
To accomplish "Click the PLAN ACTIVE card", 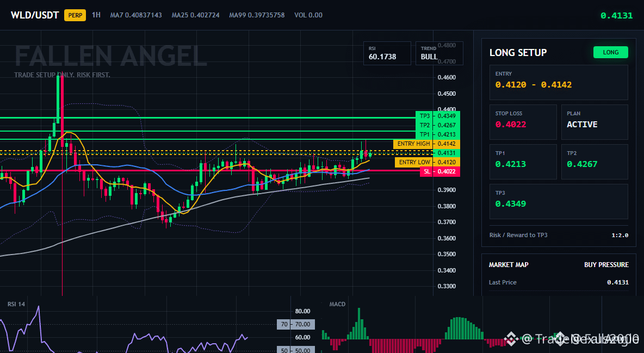I will [595, 122].
